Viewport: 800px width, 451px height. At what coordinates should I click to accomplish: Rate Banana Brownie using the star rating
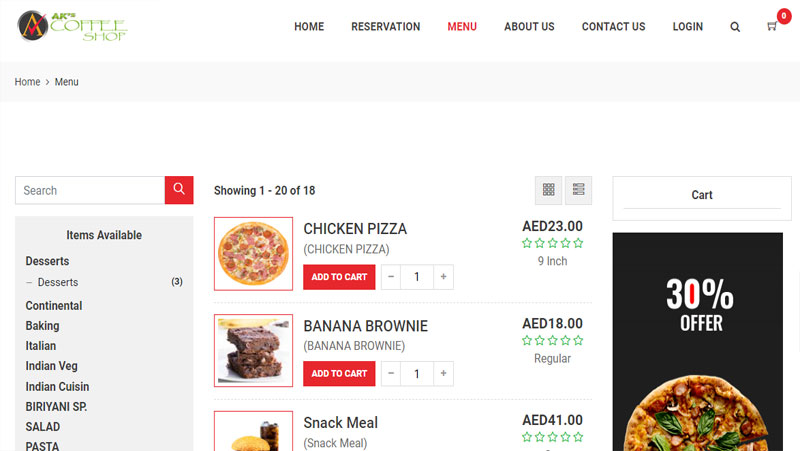552,340
